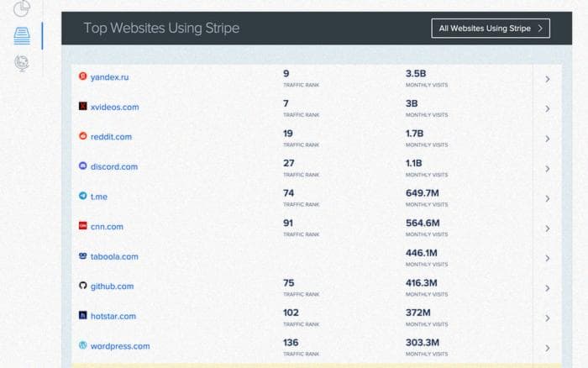The width and height of the screenshot is (588, 368).
Task: Click the 416.3M monthly visits value
Action: click(422, 283)
